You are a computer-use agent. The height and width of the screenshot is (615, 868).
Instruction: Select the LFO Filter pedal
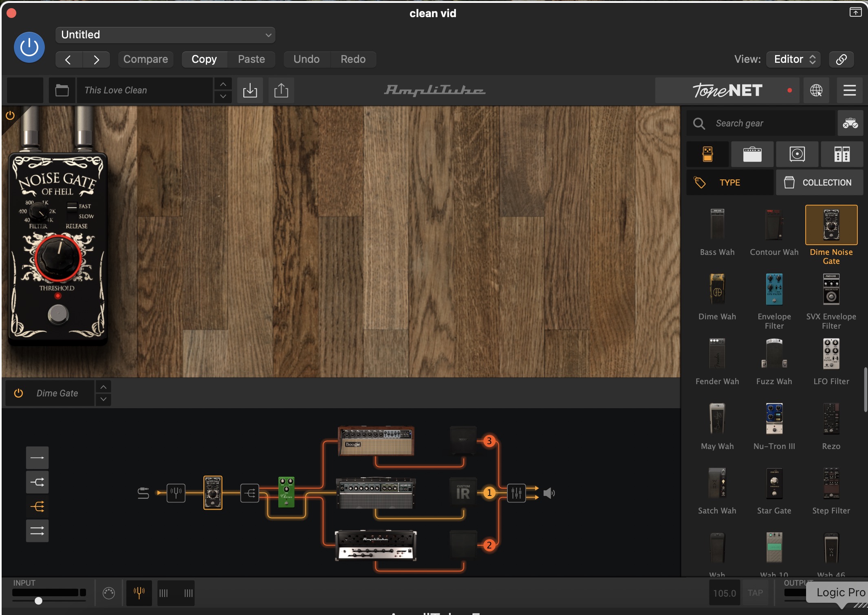(831, 362)
